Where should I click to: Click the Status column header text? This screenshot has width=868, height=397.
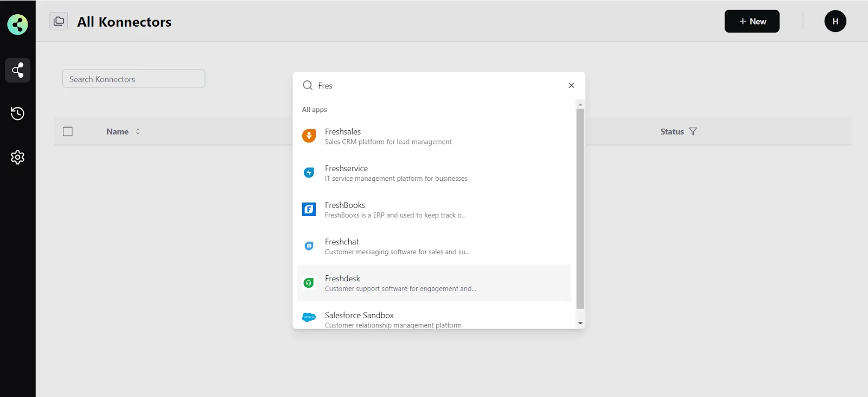[x=672, y=131]
